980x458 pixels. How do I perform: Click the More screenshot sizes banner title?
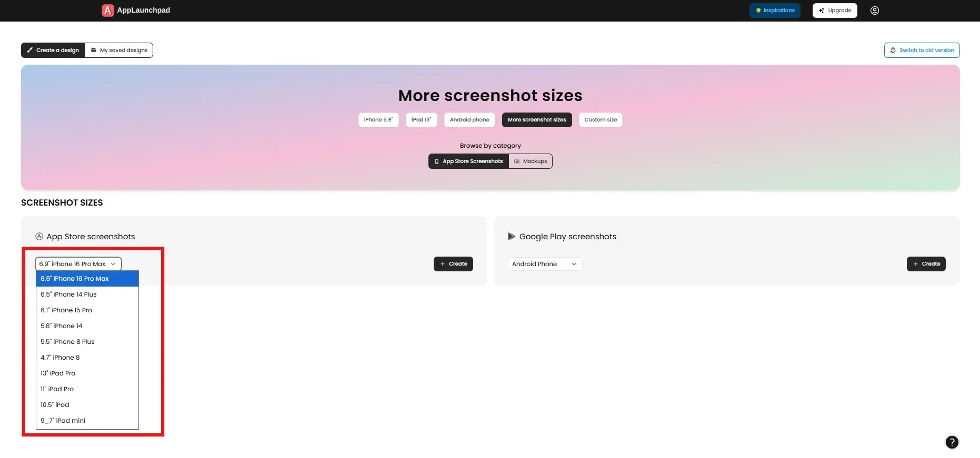[x=491, y=96]
